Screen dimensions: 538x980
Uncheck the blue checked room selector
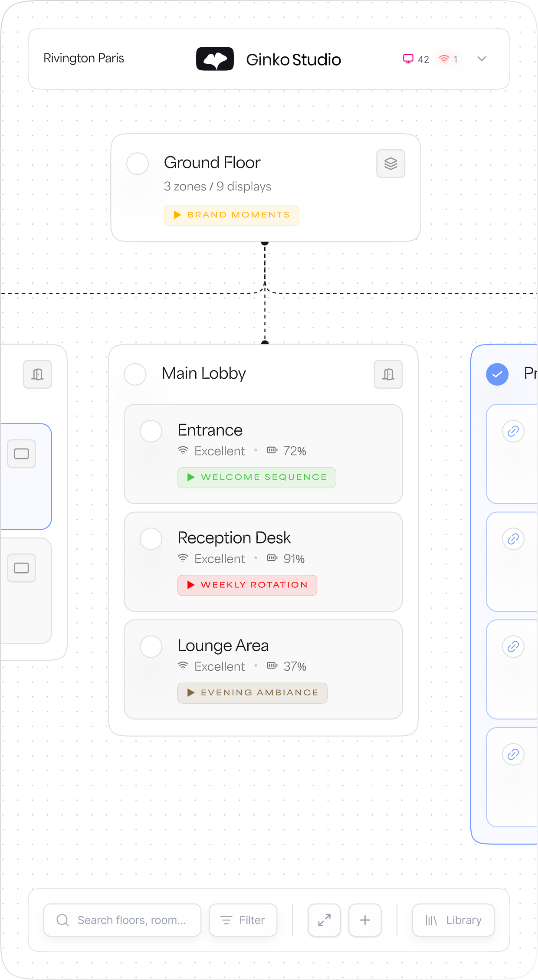point(497,374)
